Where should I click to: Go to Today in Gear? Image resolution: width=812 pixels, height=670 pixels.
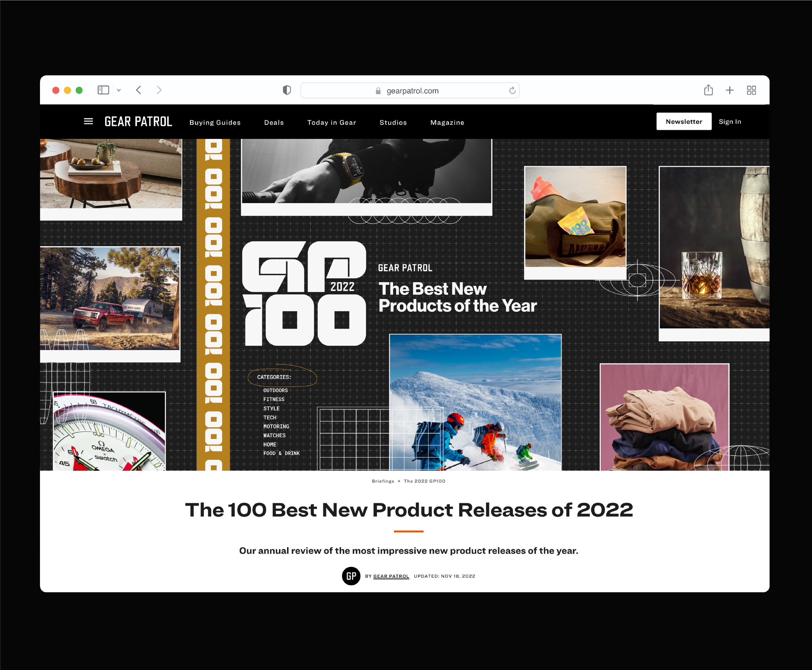[x=331, y=122]
